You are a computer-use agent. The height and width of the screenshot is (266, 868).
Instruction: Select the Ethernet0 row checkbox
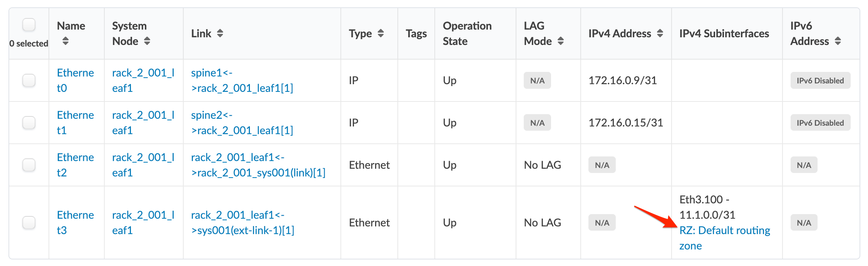tap(29, 80)
